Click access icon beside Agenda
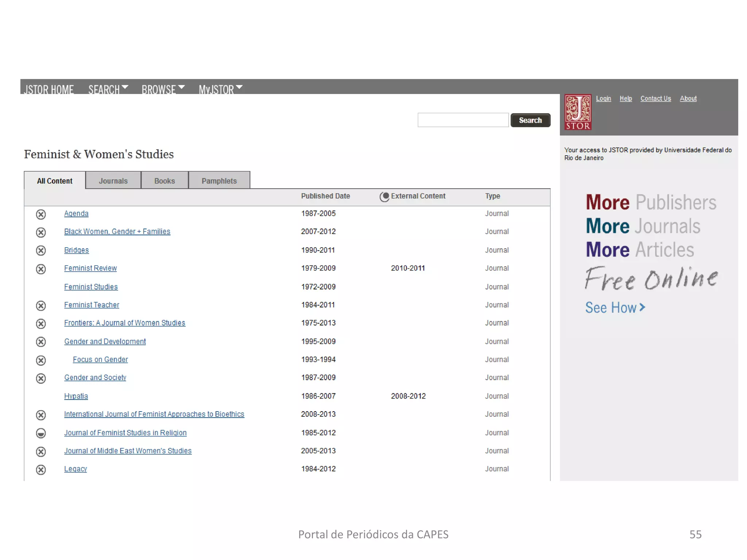Viewport: 747px width, 560px height. (41, 214)
